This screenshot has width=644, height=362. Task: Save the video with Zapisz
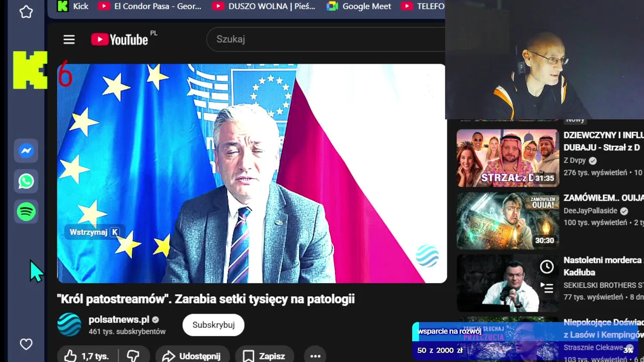click(264, 356)
